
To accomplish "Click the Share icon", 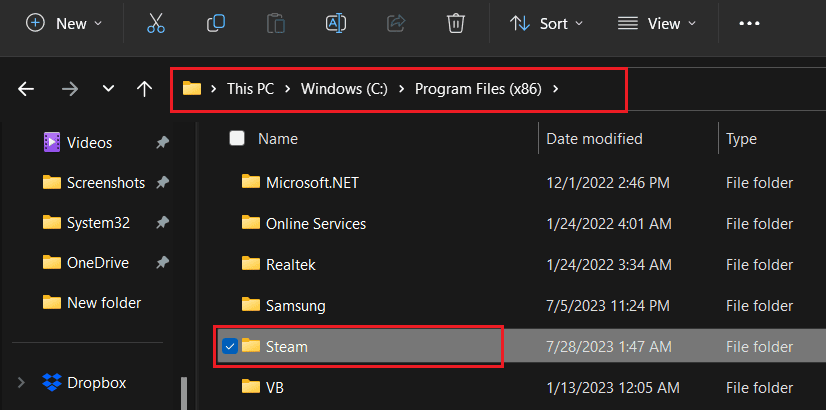I will tap(396, 23).
